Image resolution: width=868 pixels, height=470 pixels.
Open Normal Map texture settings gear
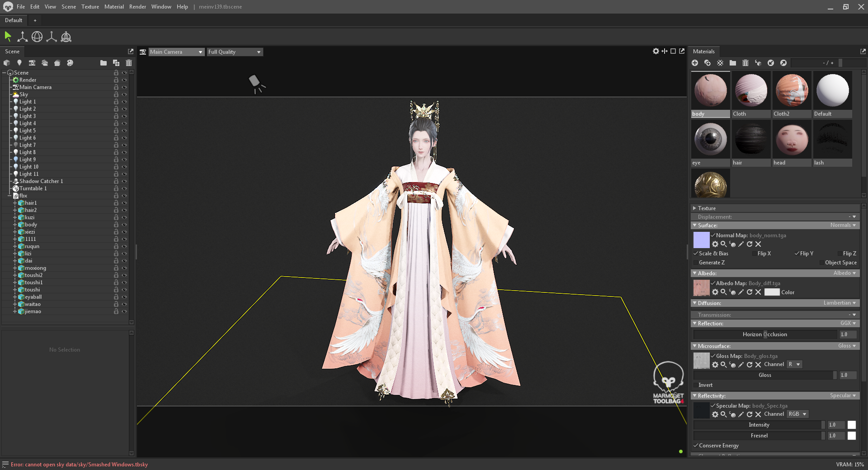coord(715,244)
